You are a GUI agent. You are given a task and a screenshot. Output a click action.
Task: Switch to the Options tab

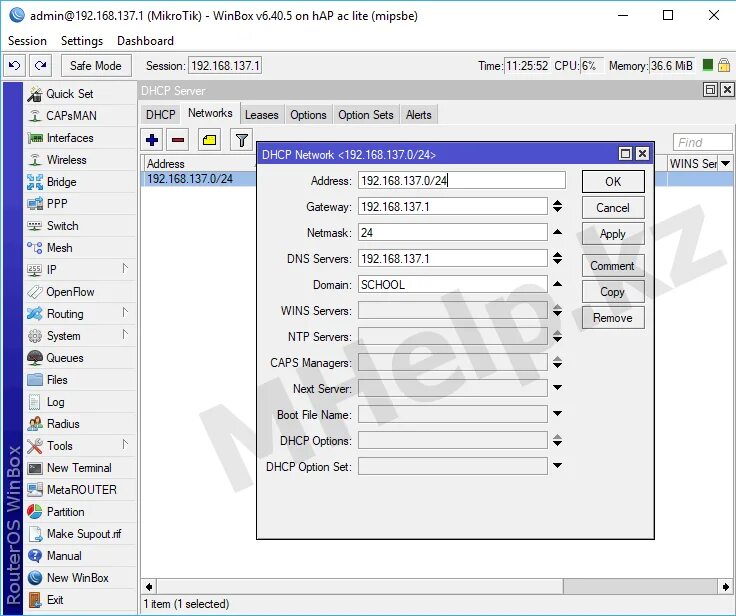pyautogui.click(x=308, y=115)
